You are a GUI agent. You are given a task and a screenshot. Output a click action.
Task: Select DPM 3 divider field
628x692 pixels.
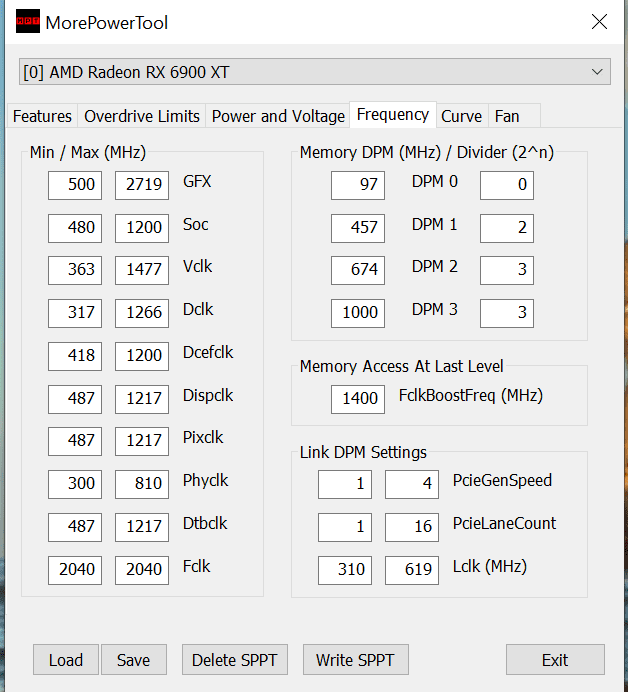[x=507, y=313]
